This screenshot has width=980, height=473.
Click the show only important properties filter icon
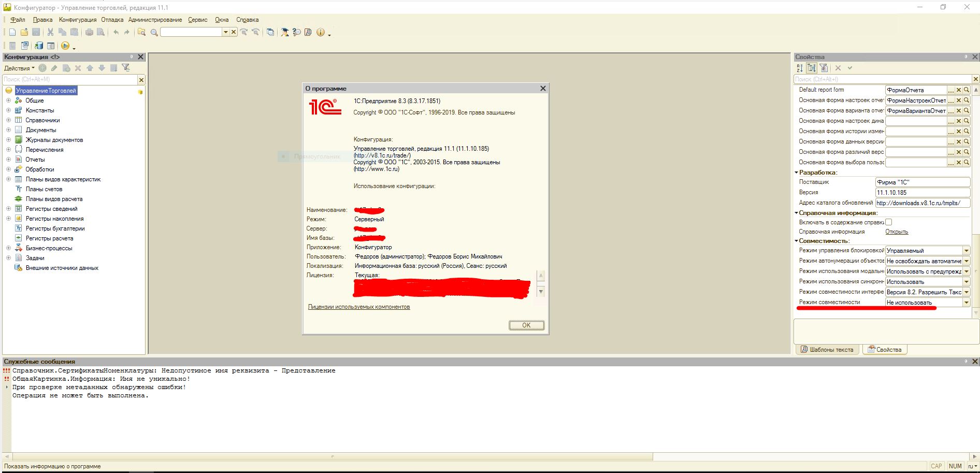(824, 68)
